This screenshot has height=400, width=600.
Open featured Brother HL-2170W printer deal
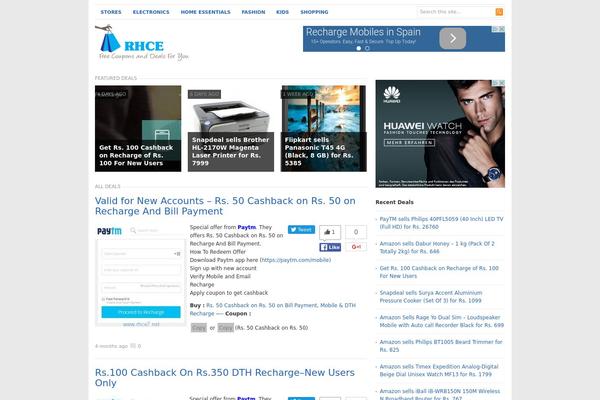(231, 128)
